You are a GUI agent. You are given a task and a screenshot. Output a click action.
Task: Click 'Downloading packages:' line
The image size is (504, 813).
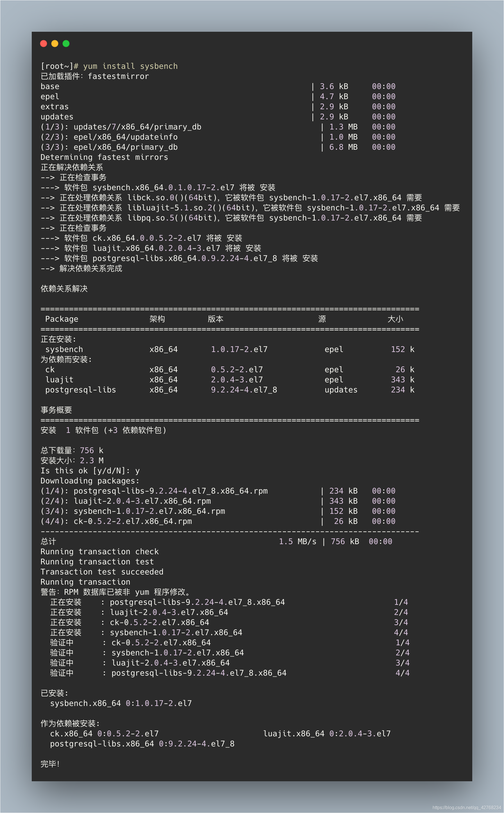click(x=90, y=481)
